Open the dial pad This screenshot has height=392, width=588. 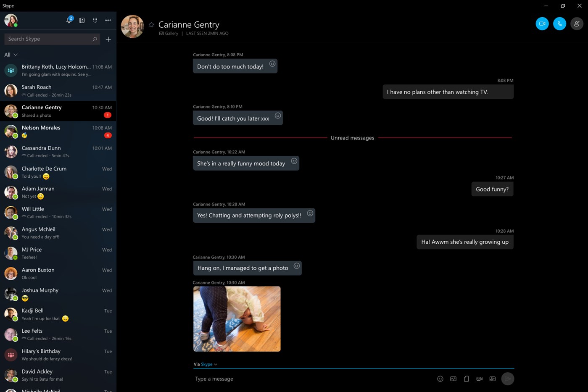pos(95,20)
